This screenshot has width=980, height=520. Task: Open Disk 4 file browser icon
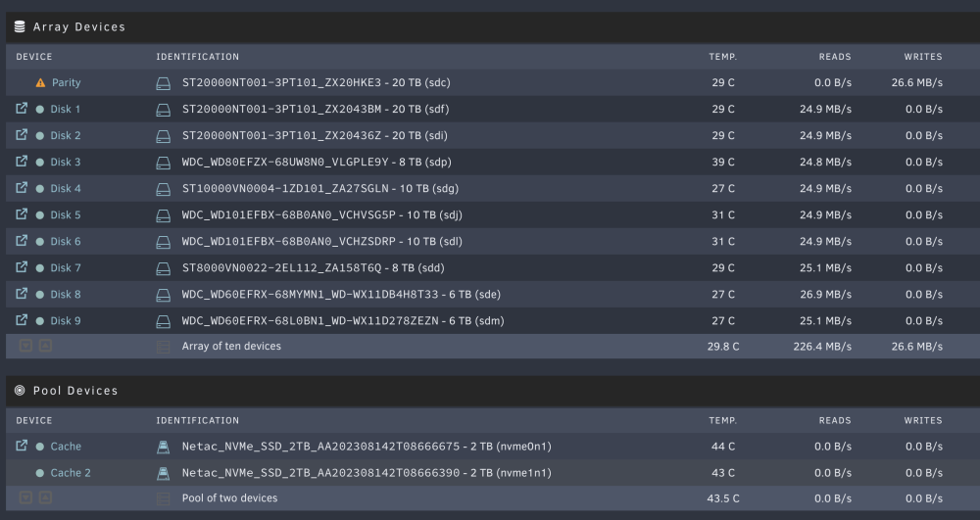(22, 187)
